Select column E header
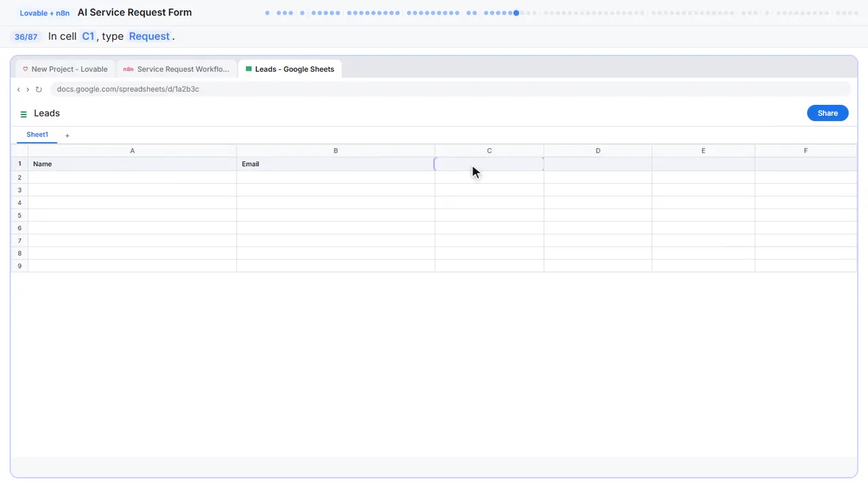868x488 pixels. point(703,150)
